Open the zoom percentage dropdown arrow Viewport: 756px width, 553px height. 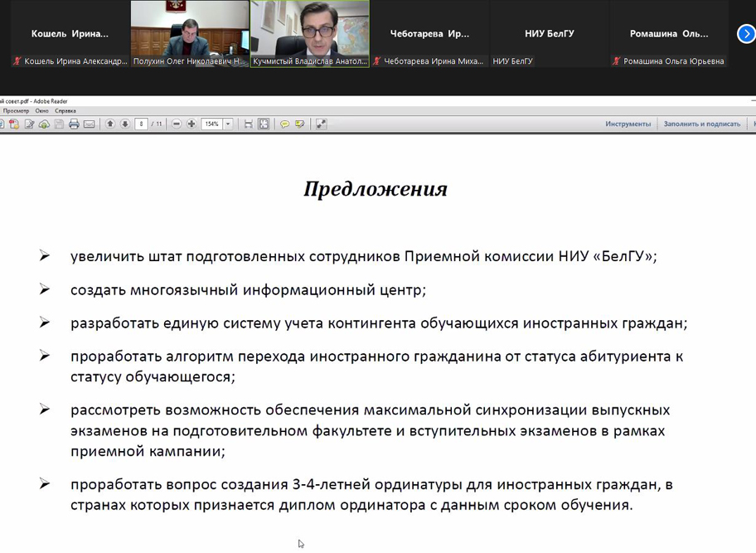pyautogui.click(x=228, y=124)
